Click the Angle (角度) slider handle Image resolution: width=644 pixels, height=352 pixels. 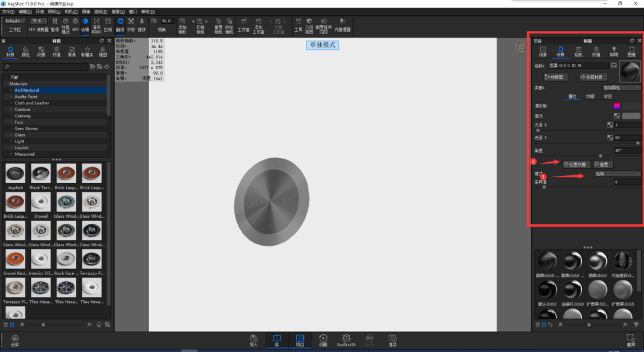[x=601, y=156]
